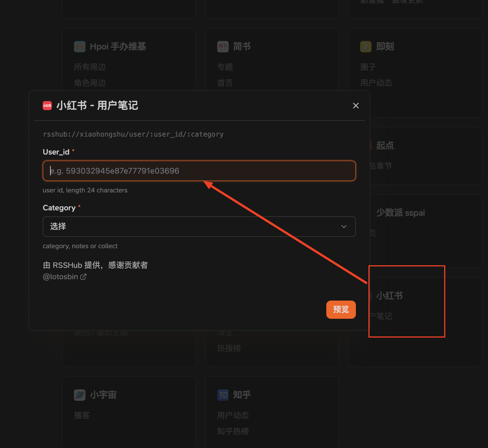
Task: Open the Category 选择 dropdown
Action: coord(199,227)
